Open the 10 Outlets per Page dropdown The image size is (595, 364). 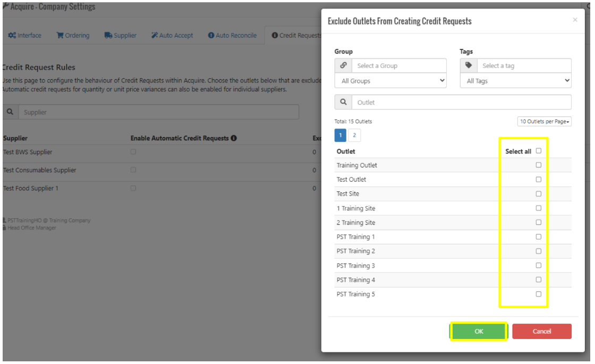click(x=545, y=122)
